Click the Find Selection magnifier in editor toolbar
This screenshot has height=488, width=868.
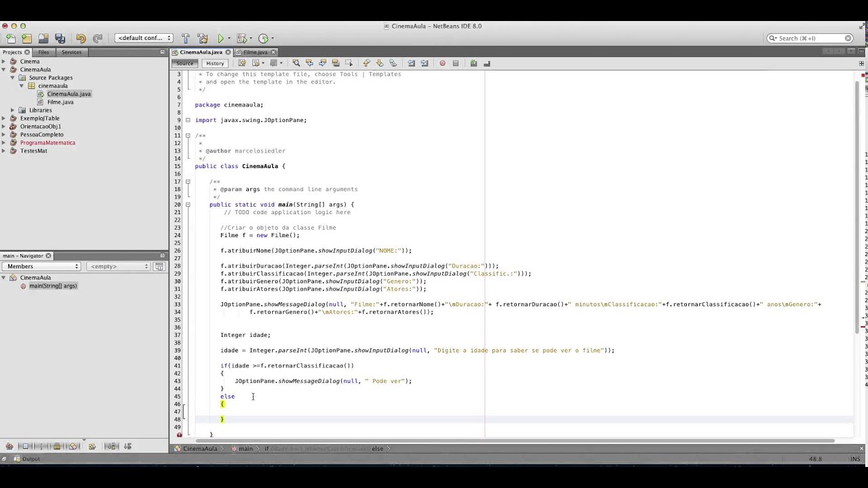click(x=296, y=63)
